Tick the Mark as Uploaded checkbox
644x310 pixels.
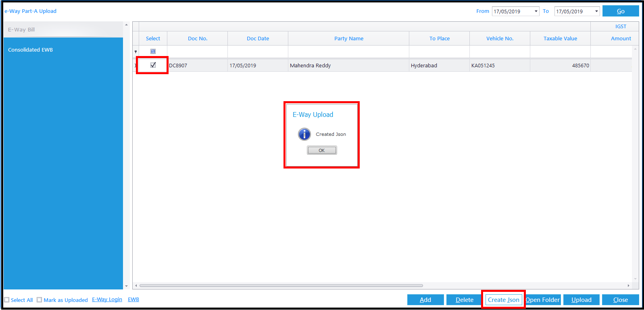point(39,300)
